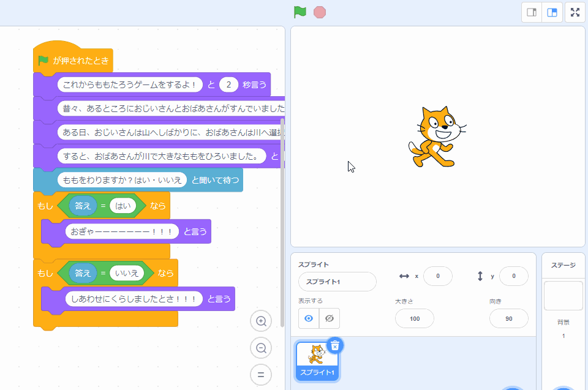Click the x position field

pyautogui.click(x=437, y=276)
